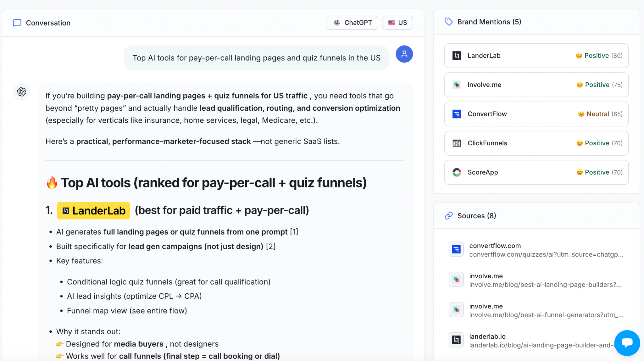This screenshot has width=644, height=361.
Task: Click the ClickFunnels brand logo icon
Action: (457, 143)
